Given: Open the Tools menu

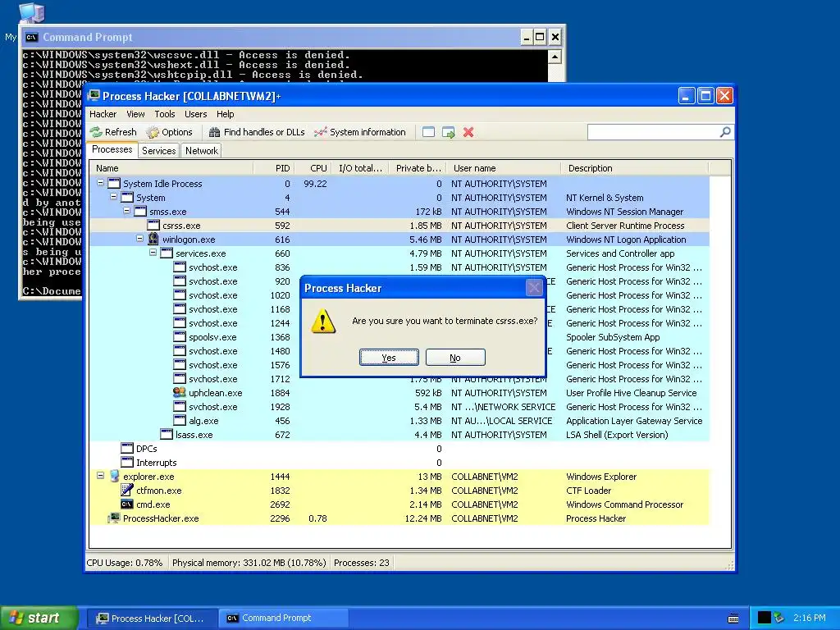Looking at the screenshot, I should [x=164, y=114].
